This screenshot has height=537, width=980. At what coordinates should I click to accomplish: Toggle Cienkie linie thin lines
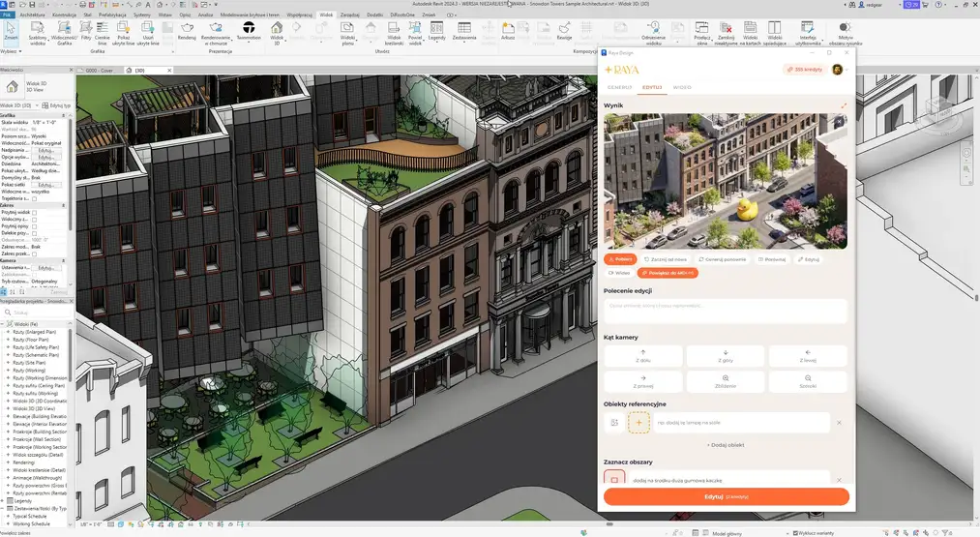[x=102, y=33]
